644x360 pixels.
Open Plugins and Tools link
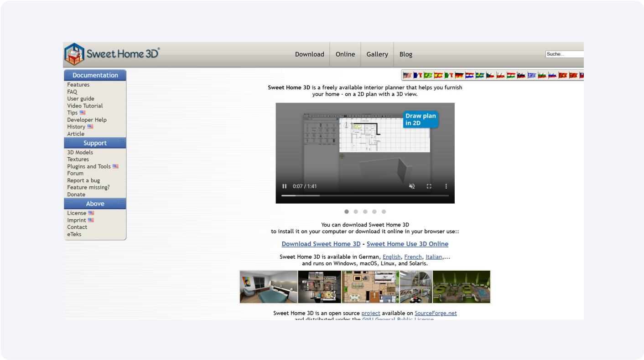tap(89, 166)
